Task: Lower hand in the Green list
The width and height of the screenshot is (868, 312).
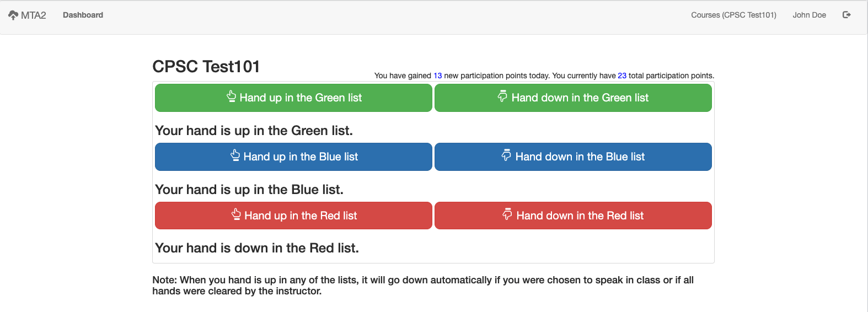Action: click(x=573, y=98)
